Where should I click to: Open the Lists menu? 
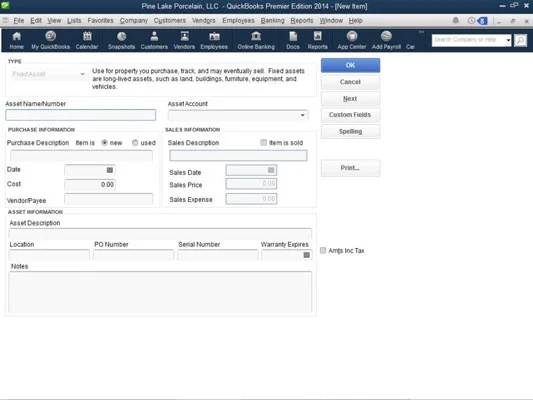pyautogui.click(x=74, y=21)
